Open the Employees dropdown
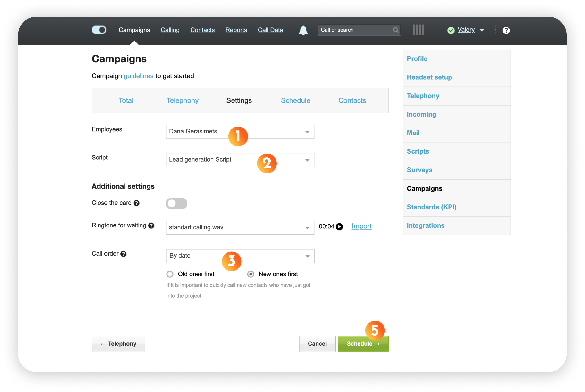Image resolution: width=585 pixels, height=392 pixels. (x=307, y=132)
